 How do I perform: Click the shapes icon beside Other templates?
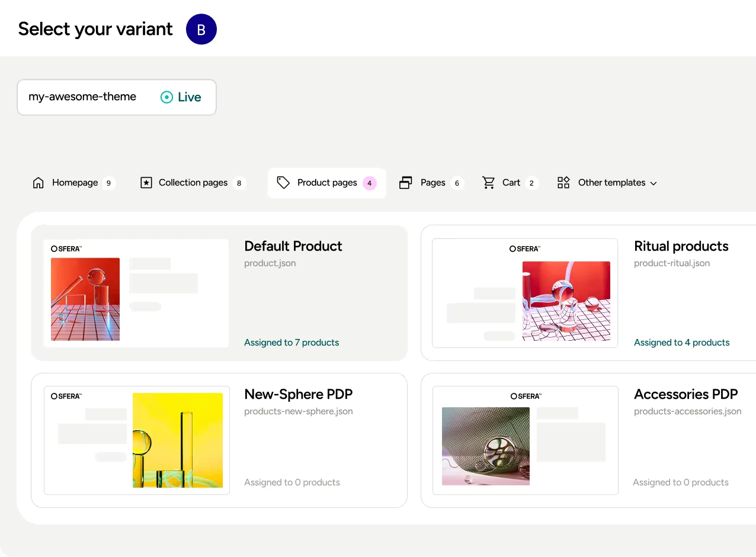[x=563, y=183]
